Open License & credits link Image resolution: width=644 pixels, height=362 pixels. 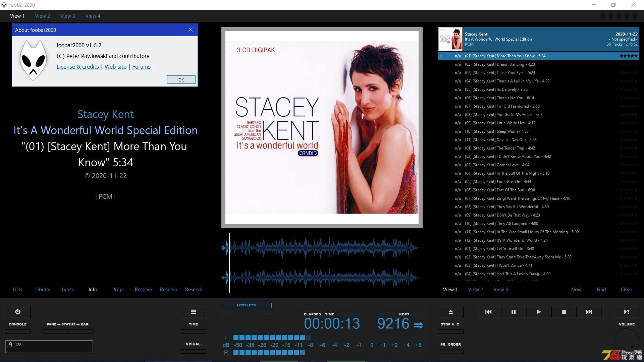coord(78,67)
